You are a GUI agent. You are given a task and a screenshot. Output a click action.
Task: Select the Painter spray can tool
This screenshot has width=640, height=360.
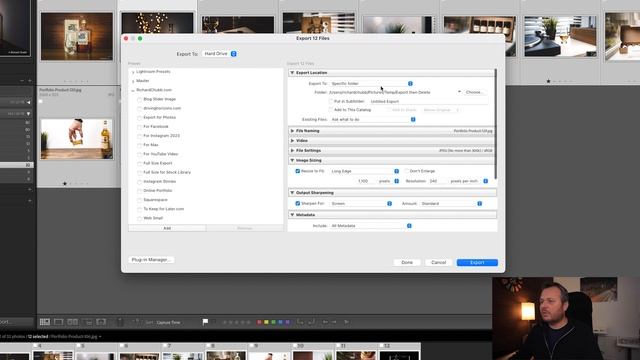tap(120, 322)
